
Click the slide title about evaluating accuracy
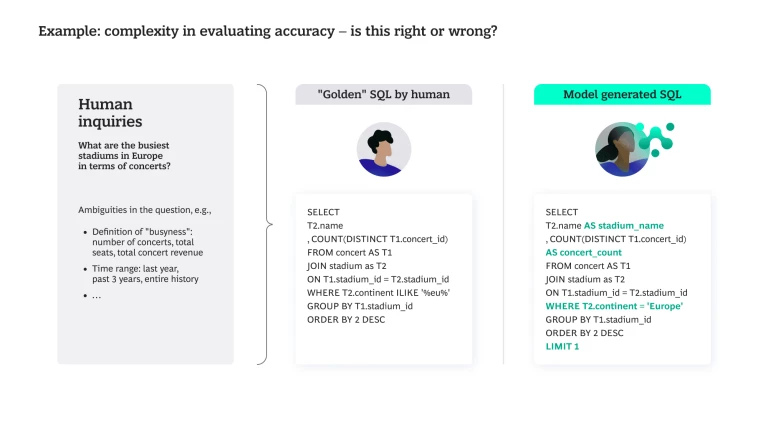pyautogui.click(x=268, y=31)
